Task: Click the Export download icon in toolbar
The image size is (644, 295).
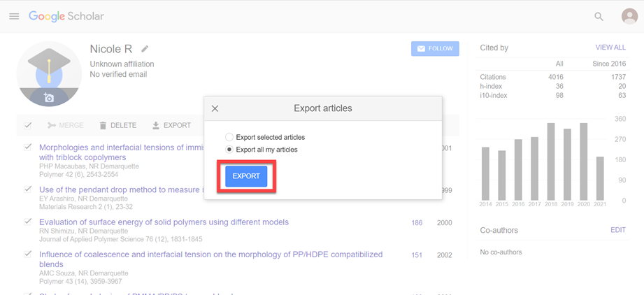Action: coord(156,126)
